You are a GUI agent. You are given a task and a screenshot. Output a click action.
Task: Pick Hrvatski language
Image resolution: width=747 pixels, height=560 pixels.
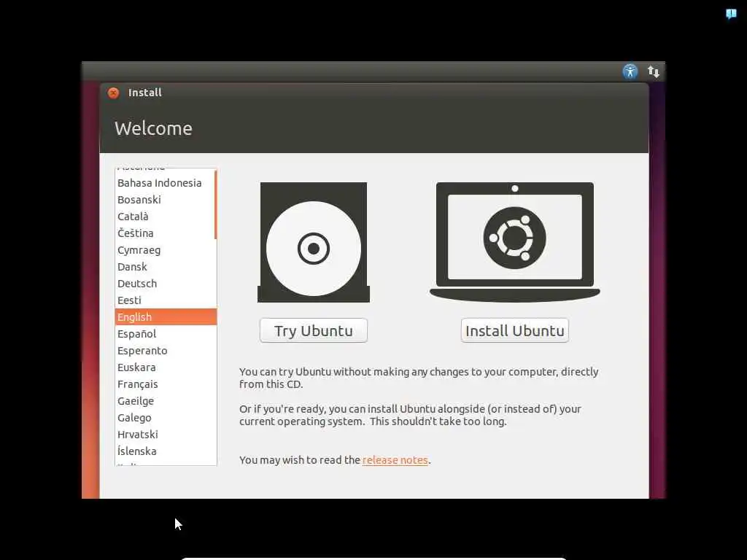(x=166, y=435)
